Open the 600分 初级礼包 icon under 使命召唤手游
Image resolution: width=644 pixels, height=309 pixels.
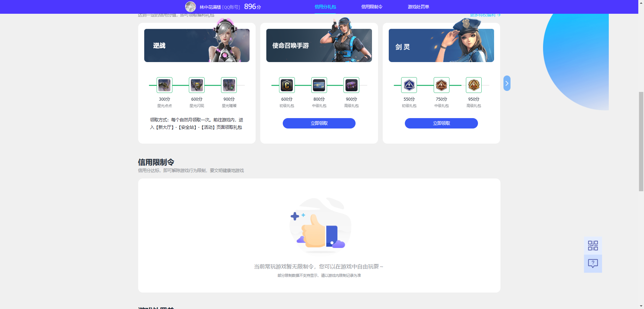(286, 85)
